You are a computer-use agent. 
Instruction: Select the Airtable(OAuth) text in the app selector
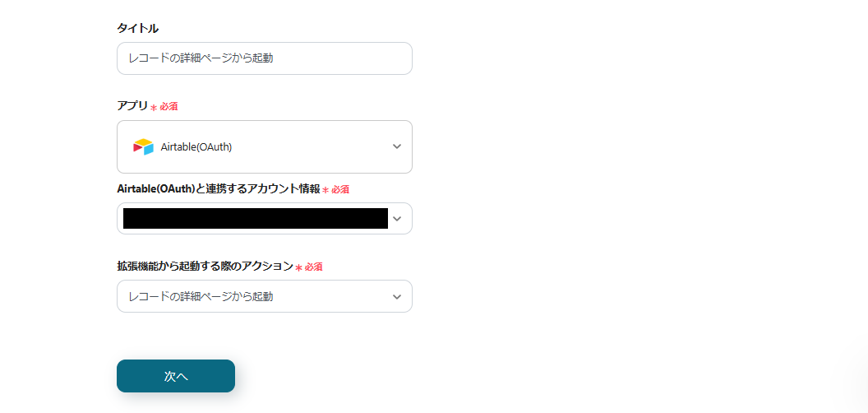pyautogui.click(x=196, y=147)
